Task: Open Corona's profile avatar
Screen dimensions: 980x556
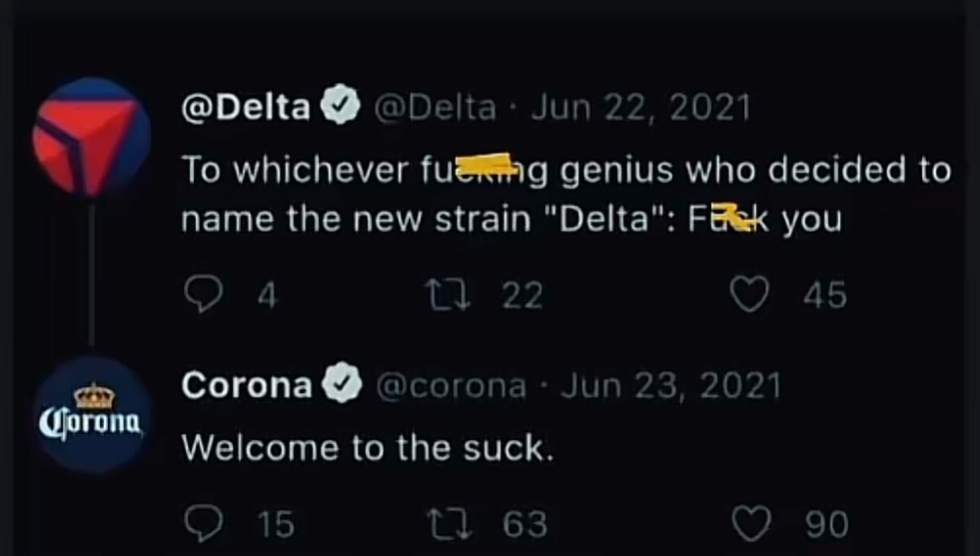Action: click(x=91, y=416)
